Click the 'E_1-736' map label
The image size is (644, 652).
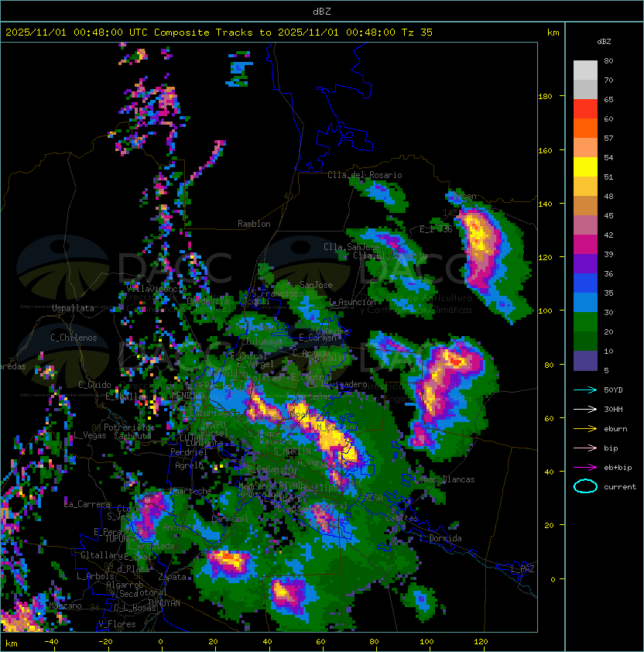(x=436, y=229)
